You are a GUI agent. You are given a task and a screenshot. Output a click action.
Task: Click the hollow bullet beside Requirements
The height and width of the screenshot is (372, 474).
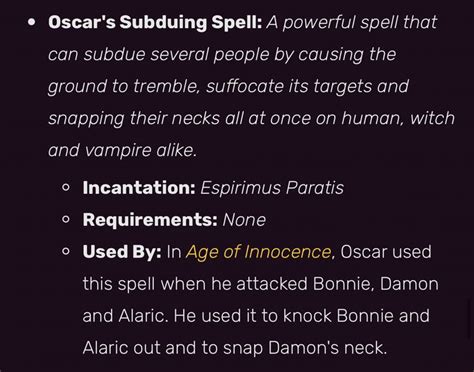pyautogui.click(x=66, y=220)
